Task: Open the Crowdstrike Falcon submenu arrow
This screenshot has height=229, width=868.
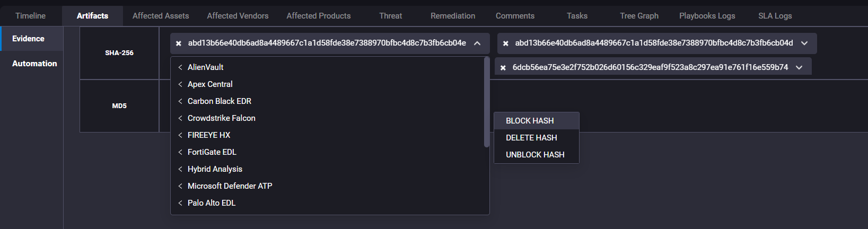Action: [180, 118]
